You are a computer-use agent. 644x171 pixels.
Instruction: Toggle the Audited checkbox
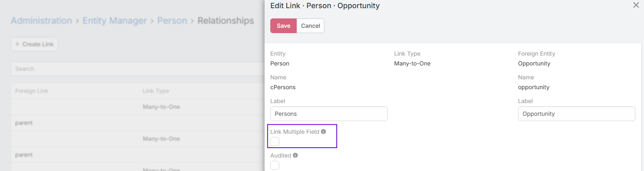275,165
